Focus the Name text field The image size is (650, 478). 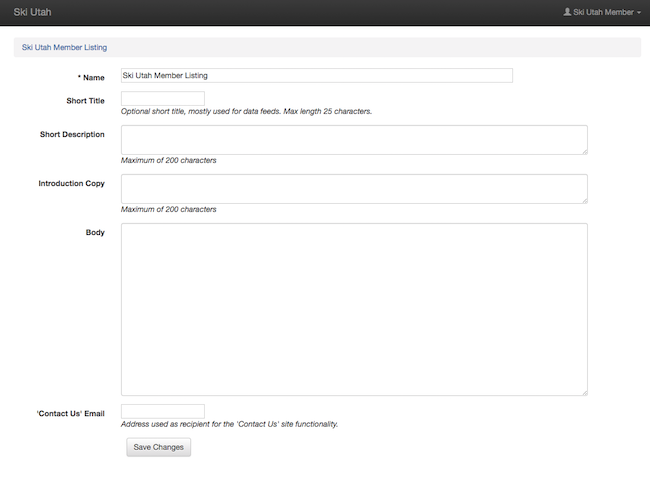[x=316, y=75]
